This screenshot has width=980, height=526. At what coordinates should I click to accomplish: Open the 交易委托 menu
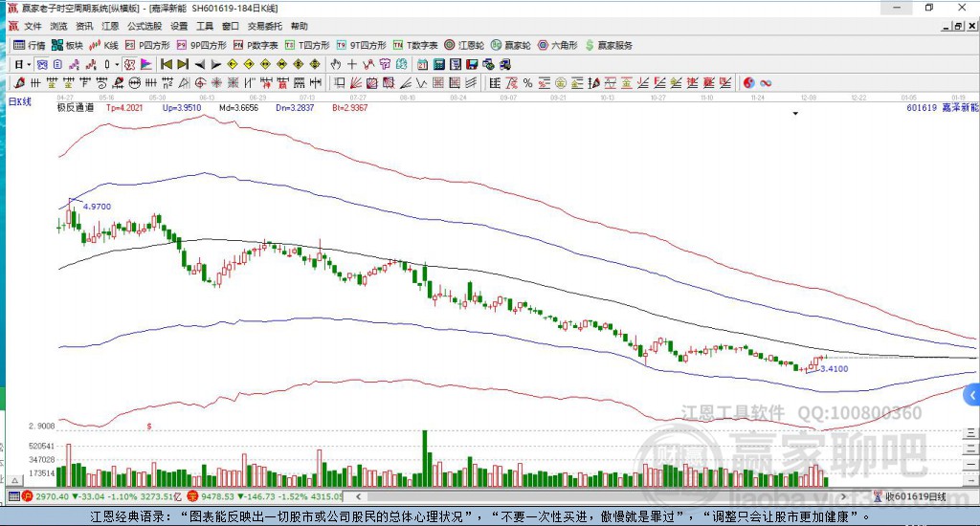265,26
